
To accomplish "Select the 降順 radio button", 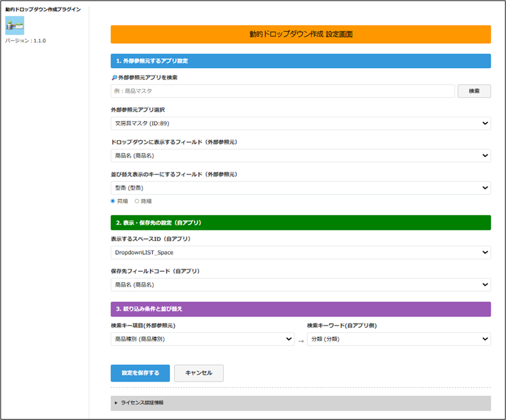I will point(137,201).
